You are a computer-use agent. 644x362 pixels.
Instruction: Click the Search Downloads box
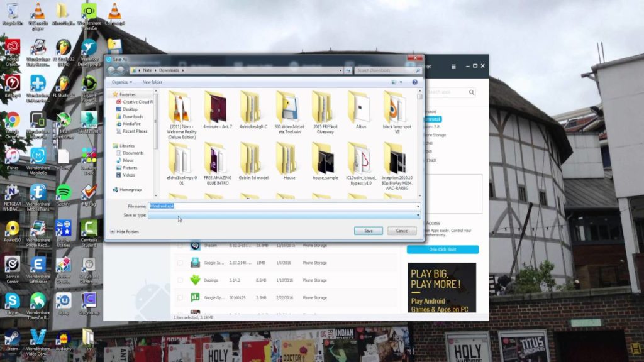click(387, 70)
